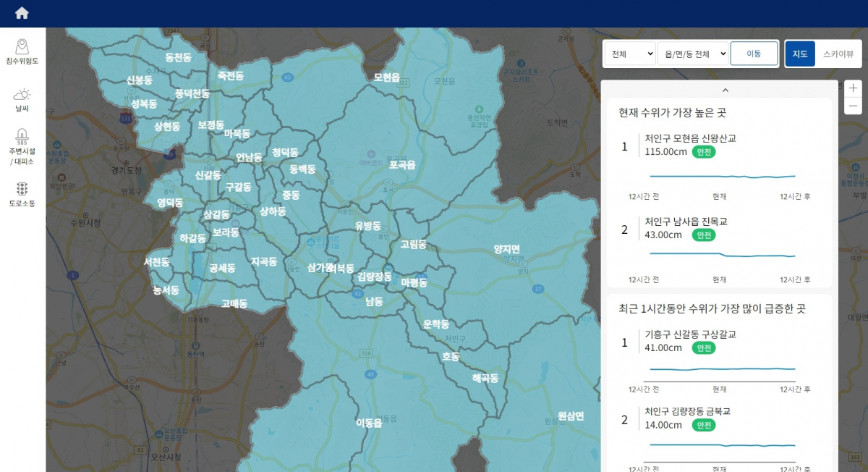Click the 이동 move button
The width and height of the screenshot is (868, 472).
tap(754, 53)
